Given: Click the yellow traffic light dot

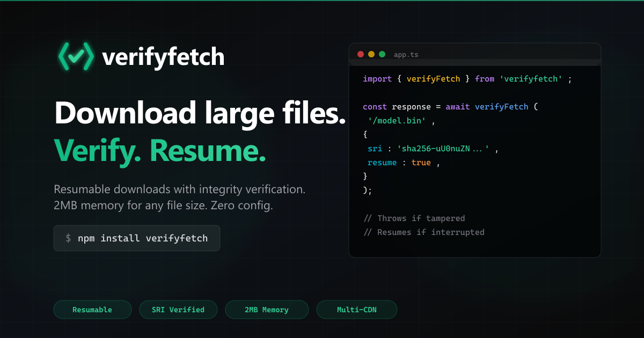Looking at the screenshot, I should coord(371,54).
